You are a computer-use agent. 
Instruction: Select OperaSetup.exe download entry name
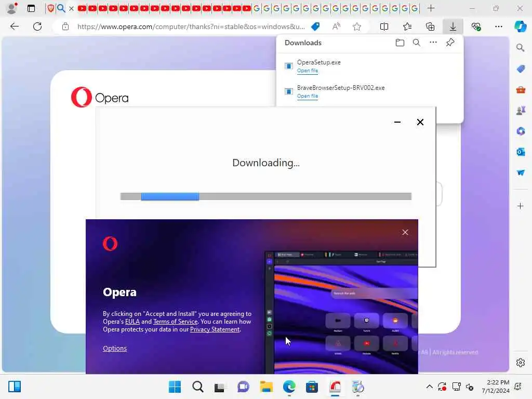click(318, 62)
